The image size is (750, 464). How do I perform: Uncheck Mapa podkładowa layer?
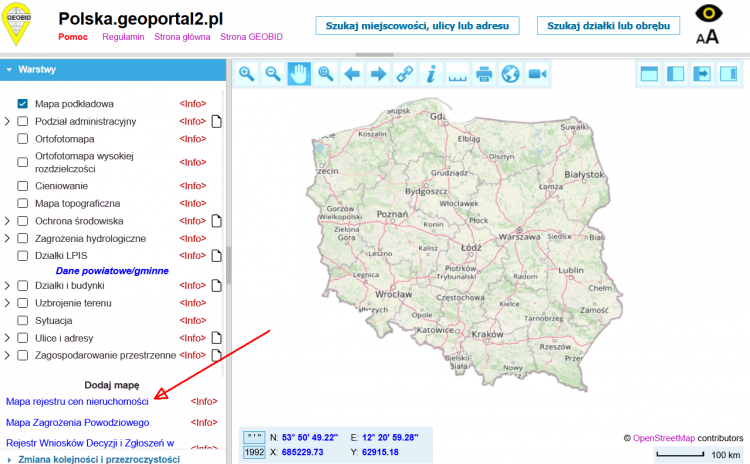click(22, 104)
